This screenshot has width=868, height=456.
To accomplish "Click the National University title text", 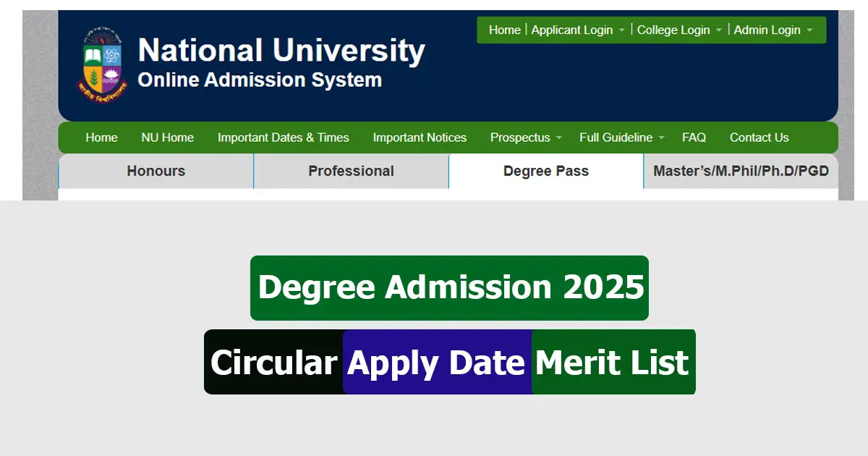I will pyautogui.click(x=281, y=51).
